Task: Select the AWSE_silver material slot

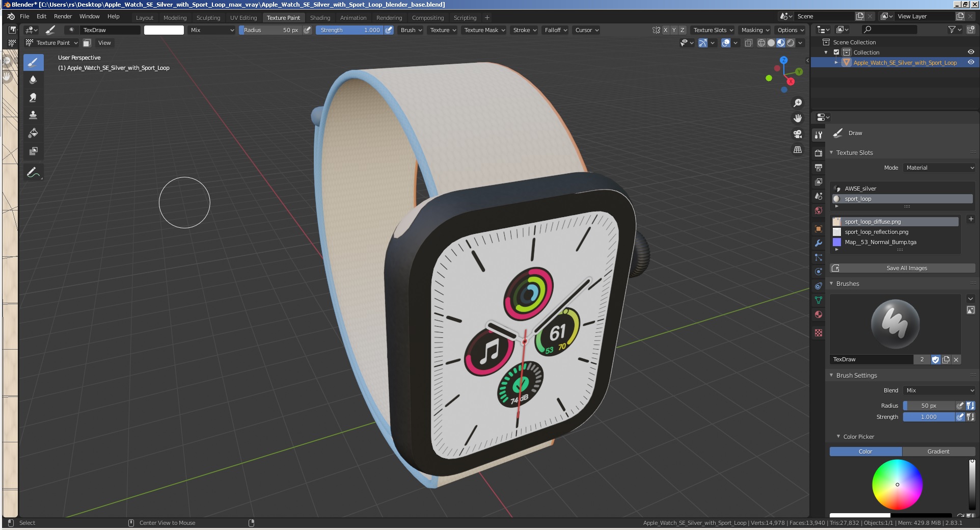Action: coord(903,189)
